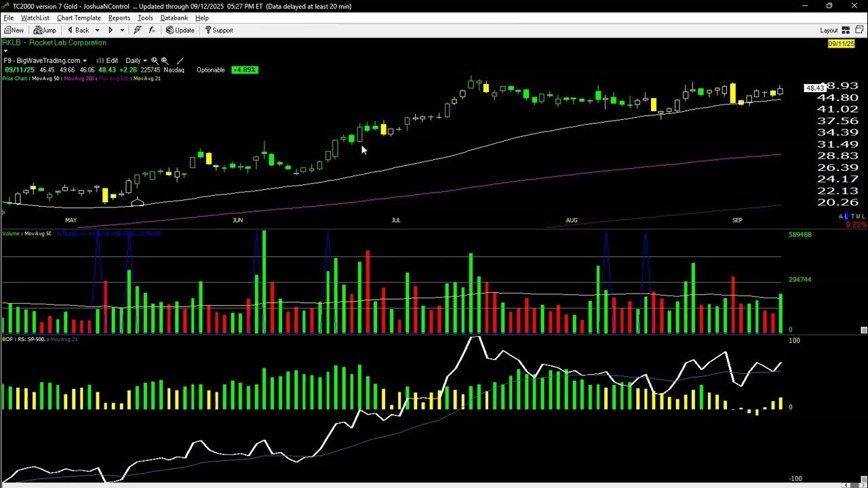The image size is (868, 488).
Task: Go Back using the toolbar arrow
Action: (x=78, y=30)
